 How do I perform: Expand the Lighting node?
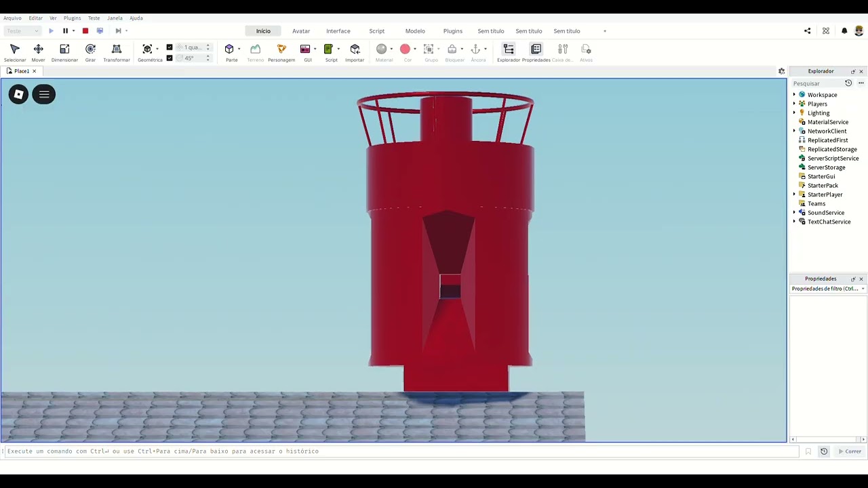(794, 113)
